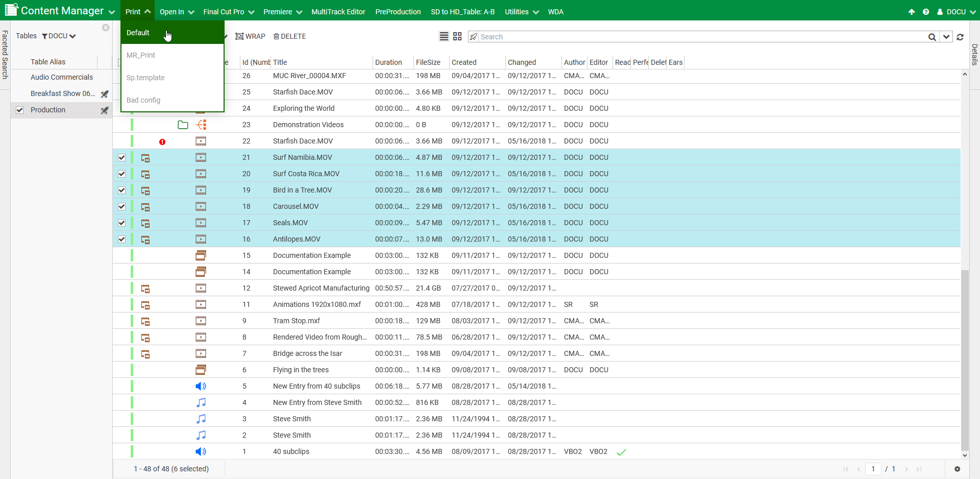Expand the search options dropdown arrow

946,37
